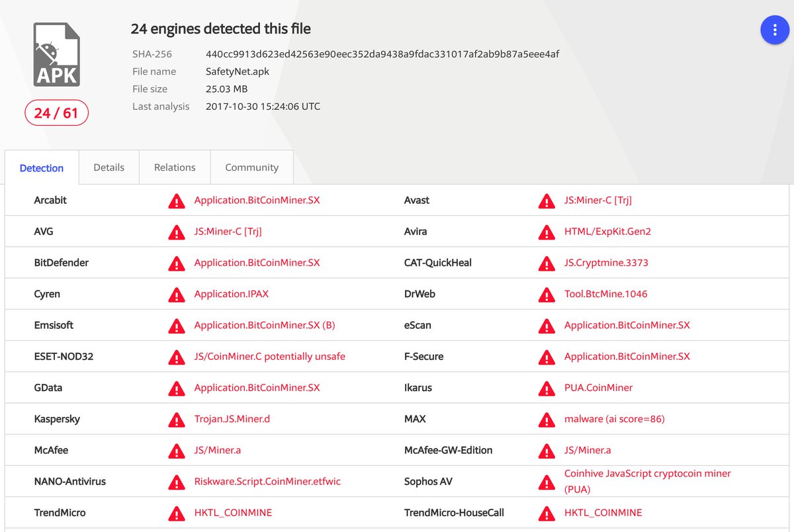This screenshot has width=794, height=532.
Task: Click the CAT-QuickHeal warning triangle icon
Action: (x=547, y=263)
